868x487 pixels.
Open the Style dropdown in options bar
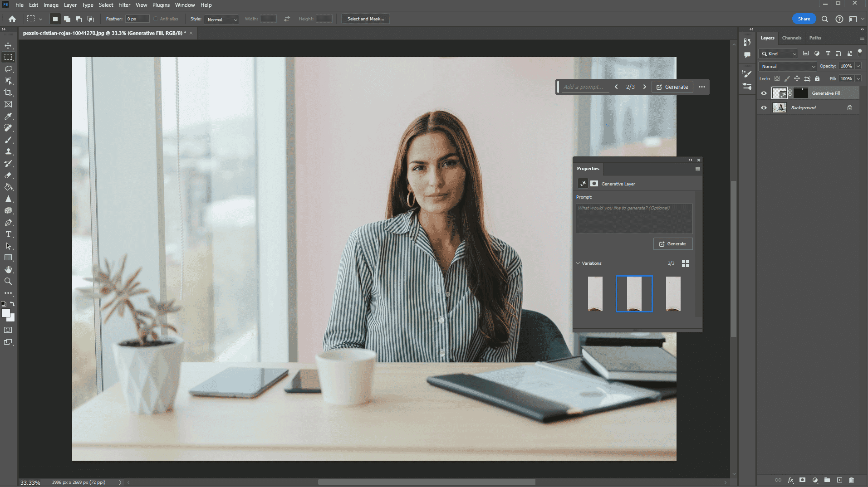coord(221,19)
